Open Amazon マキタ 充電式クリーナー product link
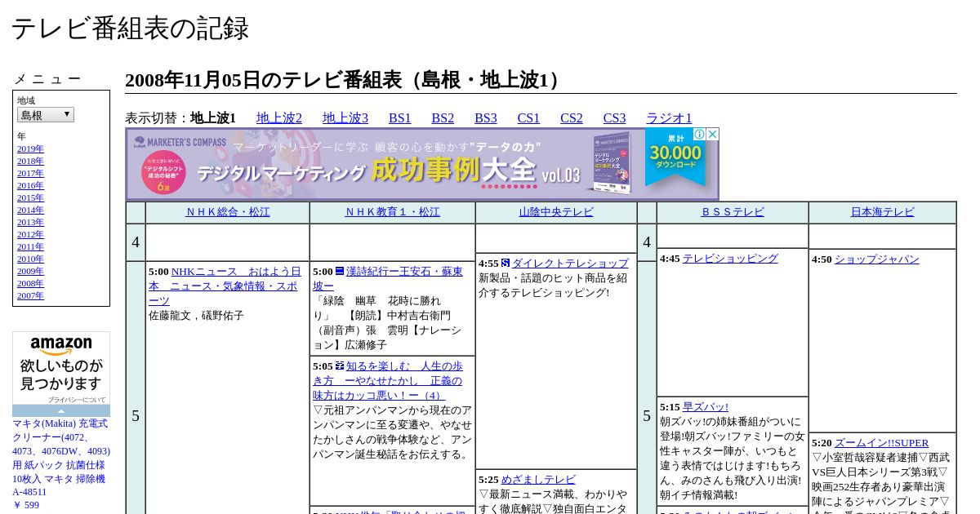Image resolution: width=980 pixels, height=514 pixels. pos(61,458)
